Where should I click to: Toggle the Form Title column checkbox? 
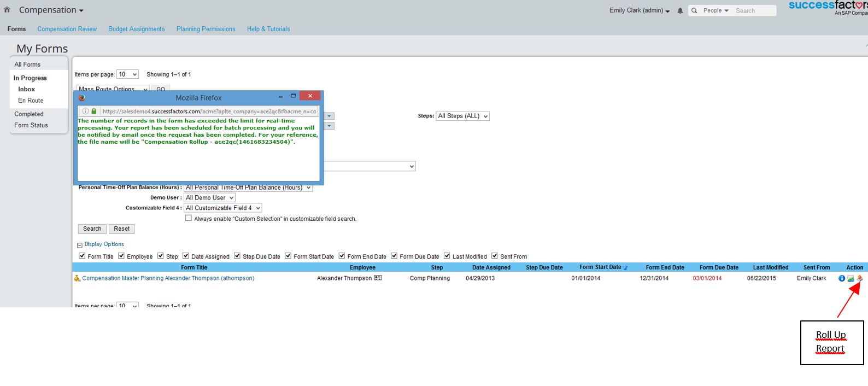(x=82, y=256)
